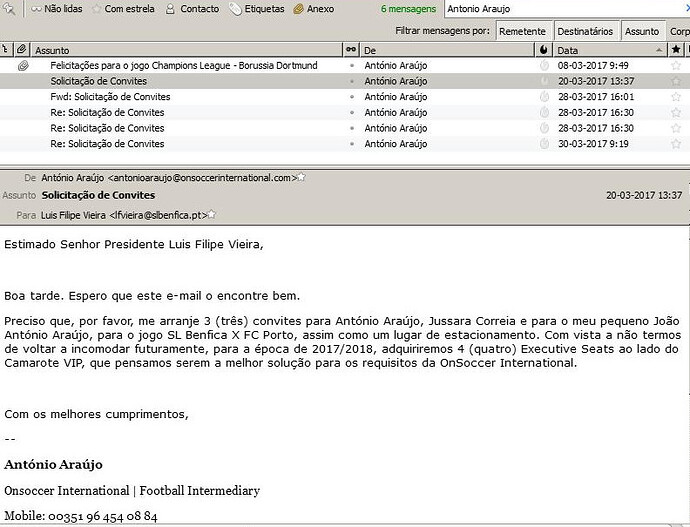Mark the 30-03-2017 9:19 message as junk
This screenshot has height=527, width=690.
click(544, 144)
